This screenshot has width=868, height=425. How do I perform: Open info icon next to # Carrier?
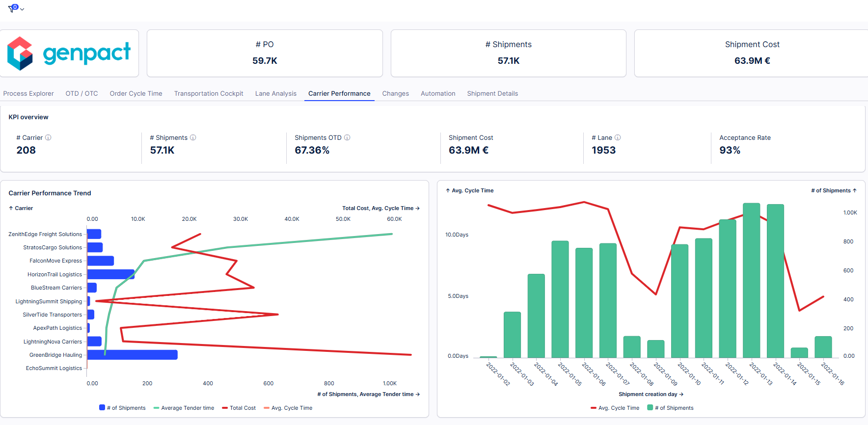(48, 138)
